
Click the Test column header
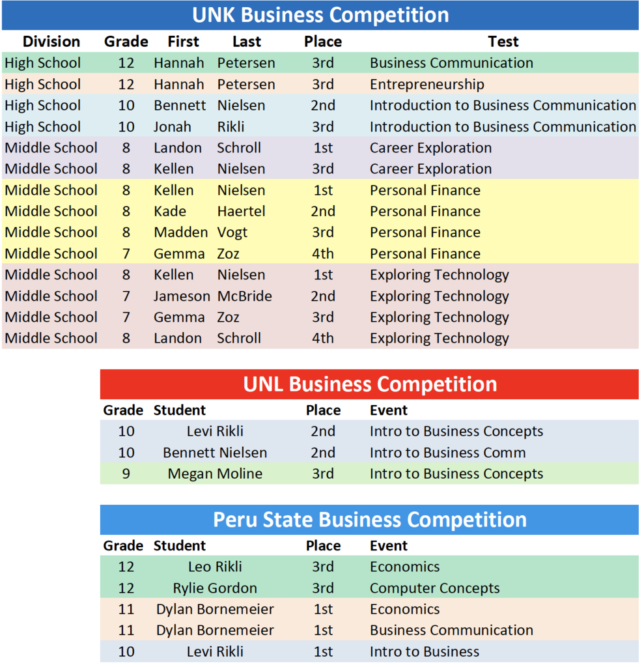503,42
